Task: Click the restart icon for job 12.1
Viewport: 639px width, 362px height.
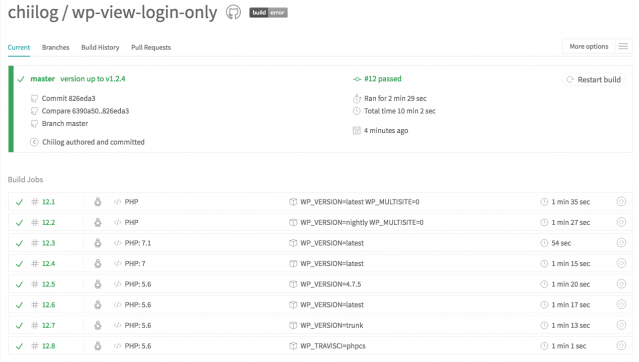Action: 621,201
